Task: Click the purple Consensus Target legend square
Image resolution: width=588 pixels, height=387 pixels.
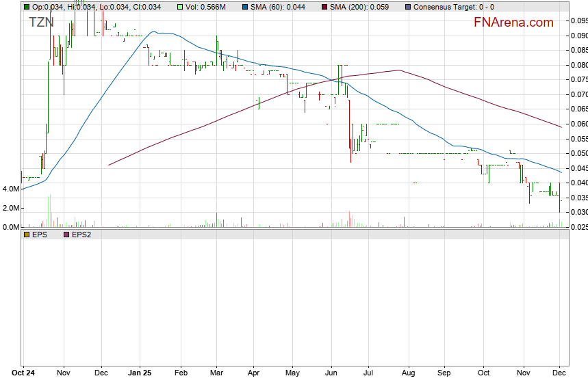Action: click(x=408, y=7)
